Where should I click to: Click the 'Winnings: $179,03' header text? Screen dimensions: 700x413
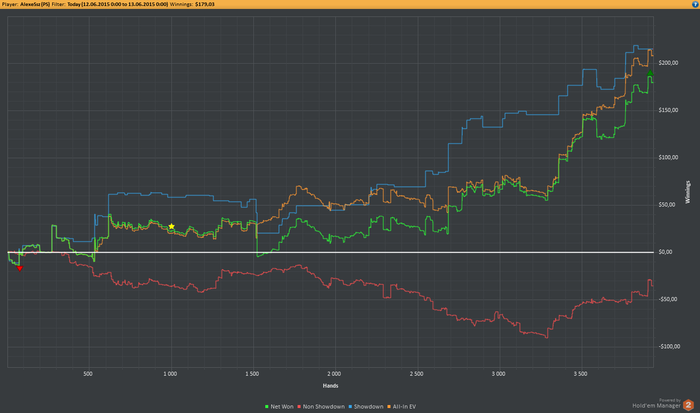click(192, 4)
